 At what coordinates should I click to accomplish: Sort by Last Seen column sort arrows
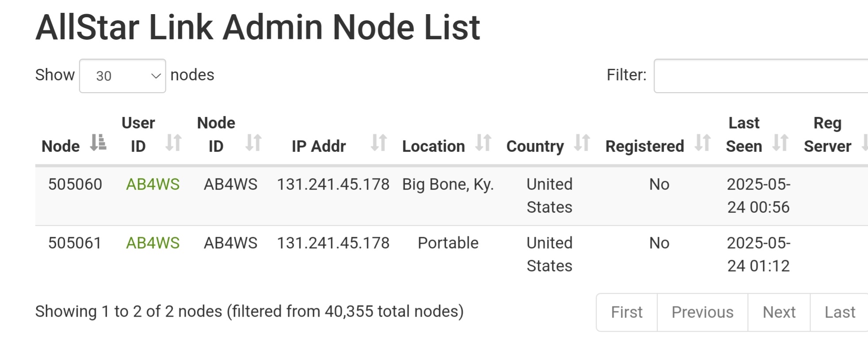pos(780,143)
